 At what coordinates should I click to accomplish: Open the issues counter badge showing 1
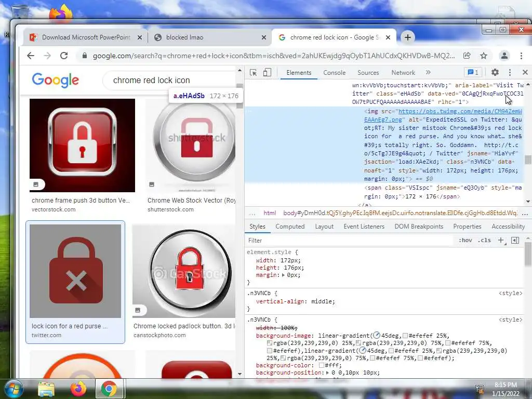coord(473,72)
